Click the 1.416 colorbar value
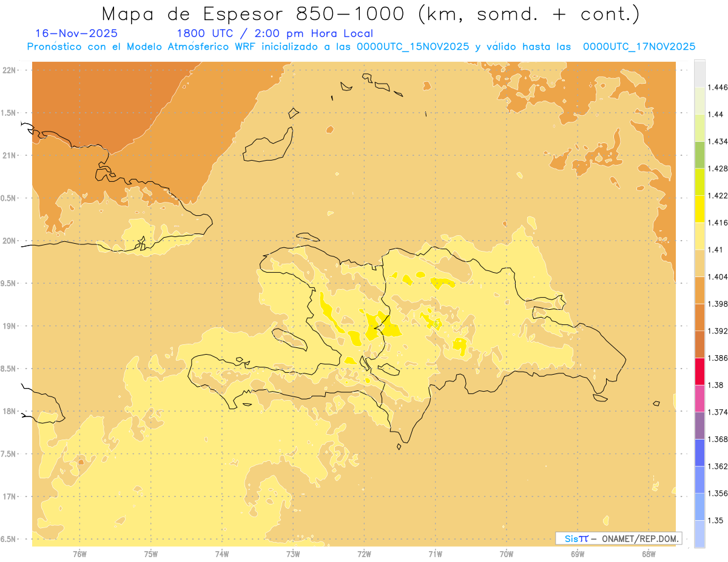Viewport: 728px width, 562px height. tap(718, 222)
